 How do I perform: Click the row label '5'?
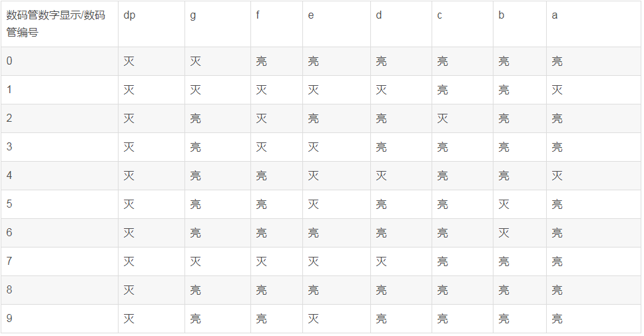(9, 204)
